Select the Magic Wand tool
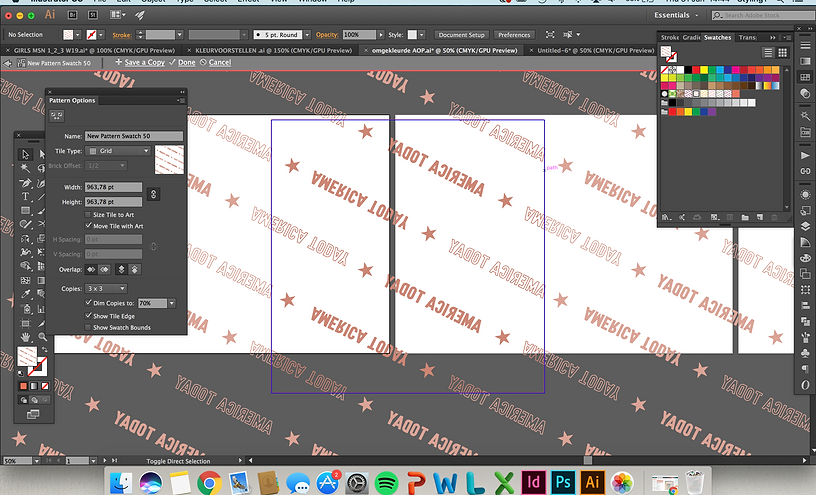 [x=25, y=168]
